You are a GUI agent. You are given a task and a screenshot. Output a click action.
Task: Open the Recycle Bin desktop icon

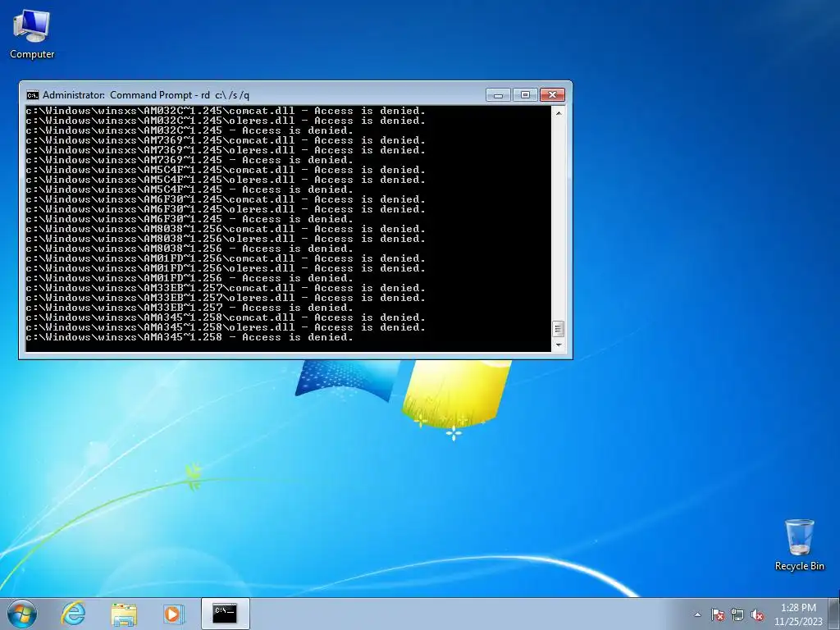799,545
